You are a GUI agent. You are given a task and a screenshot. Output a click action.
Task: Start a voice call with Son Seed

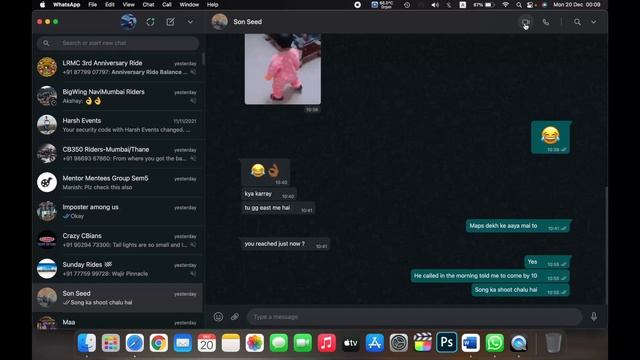(546, 22)
